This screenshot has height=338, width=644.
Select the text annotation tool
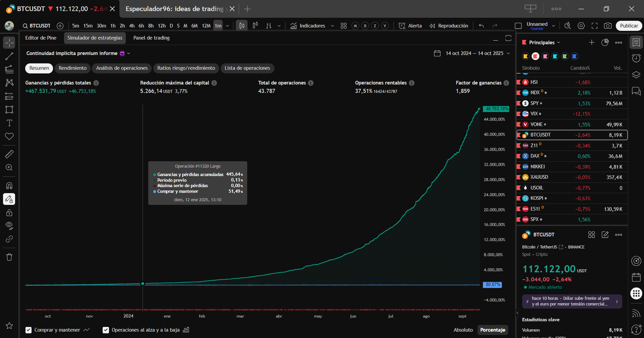click(9, 123)
